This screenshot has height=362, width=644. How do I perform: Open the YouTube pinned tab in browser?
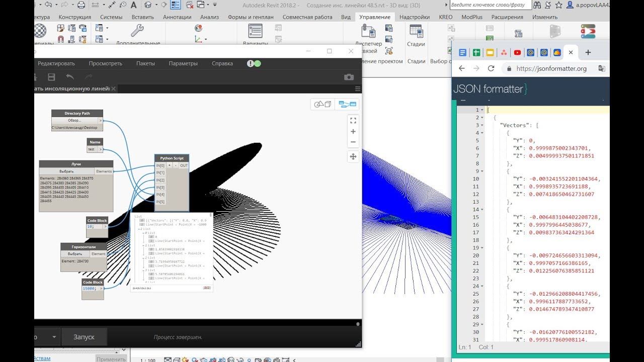coord(517,52)
